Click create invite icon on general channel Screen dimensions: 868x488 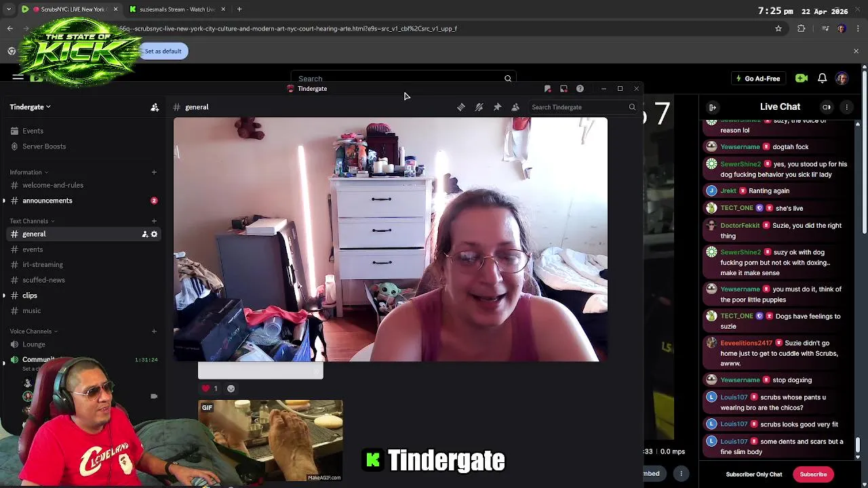click(x=144, y=234)
